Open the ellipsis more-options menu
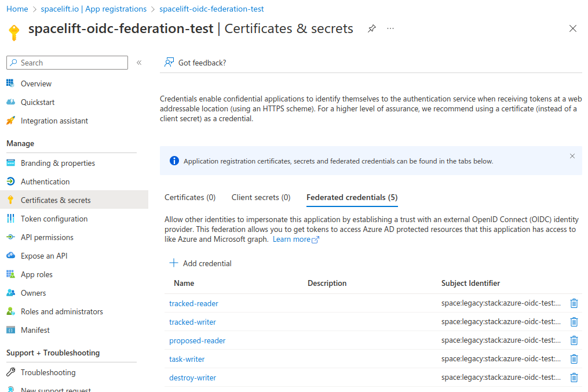 (x=390, y=28)
